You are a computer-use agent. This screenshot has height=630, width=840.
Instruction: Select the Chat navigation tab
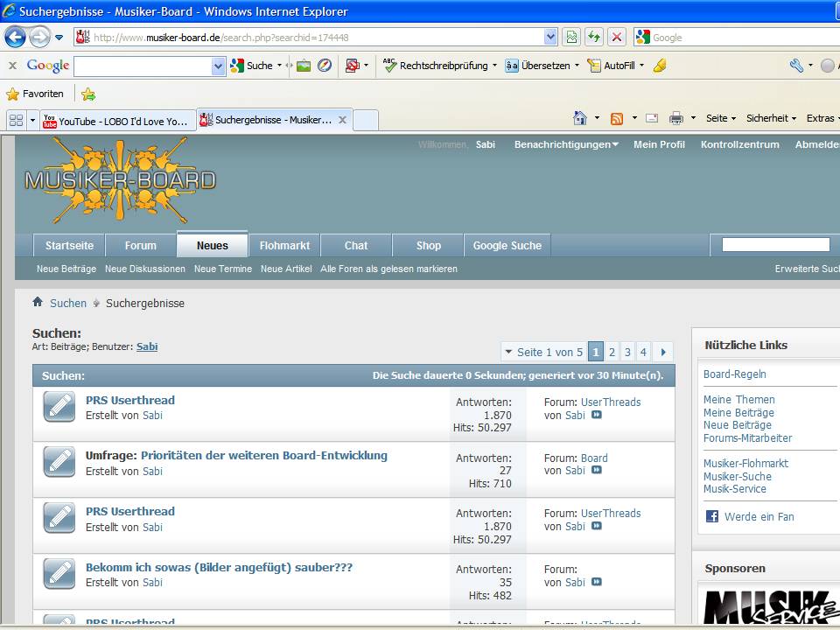coord(356,245)
